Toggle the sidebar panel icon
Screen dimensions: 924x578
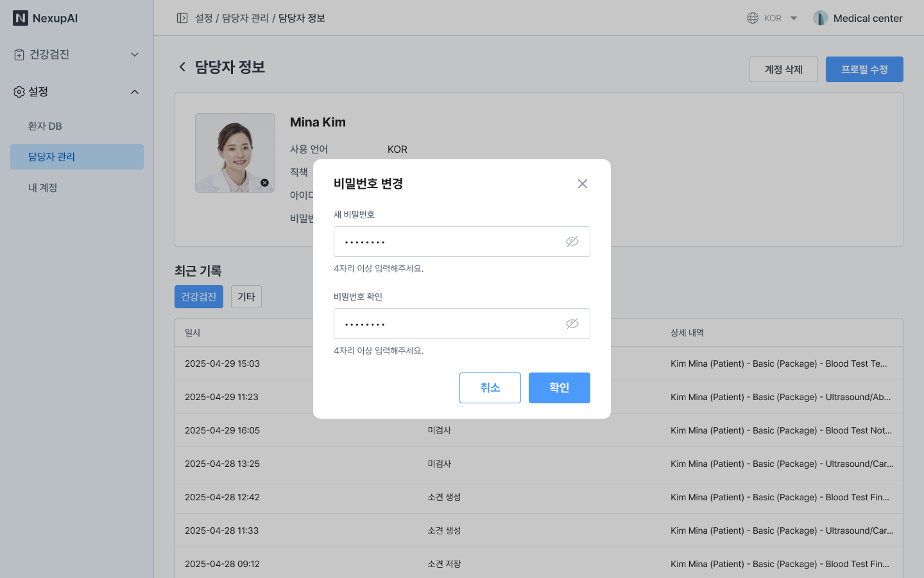tap(182, 18)
